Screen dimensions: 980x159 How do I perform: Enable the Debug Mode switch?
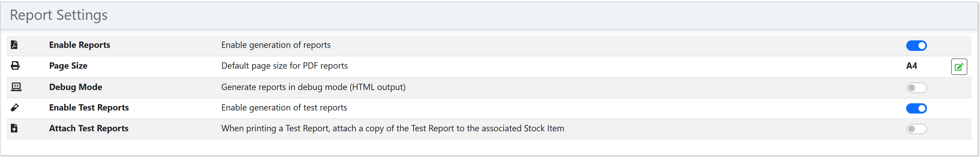click(916, 88)
